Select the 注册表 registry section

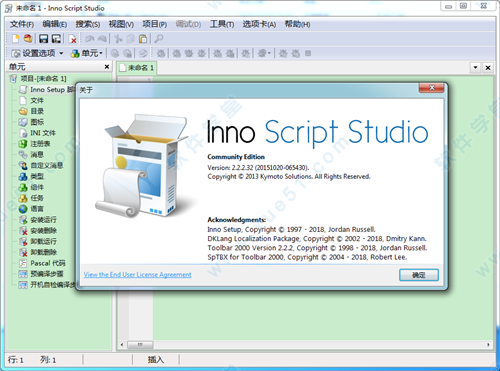[40, 144]
